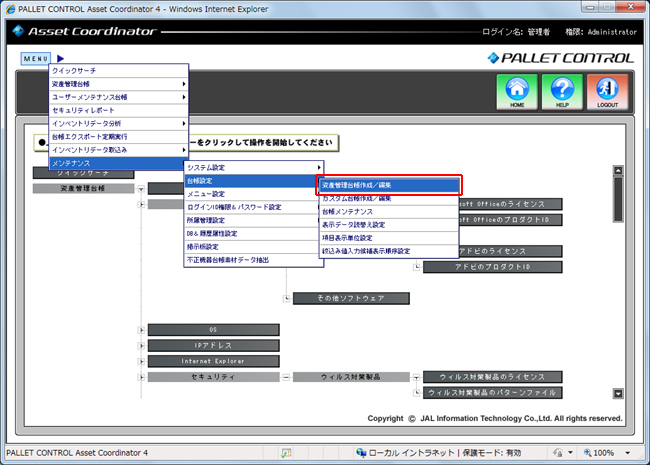Click the アドビのプロダクトID node

click(x=492, y=267)
